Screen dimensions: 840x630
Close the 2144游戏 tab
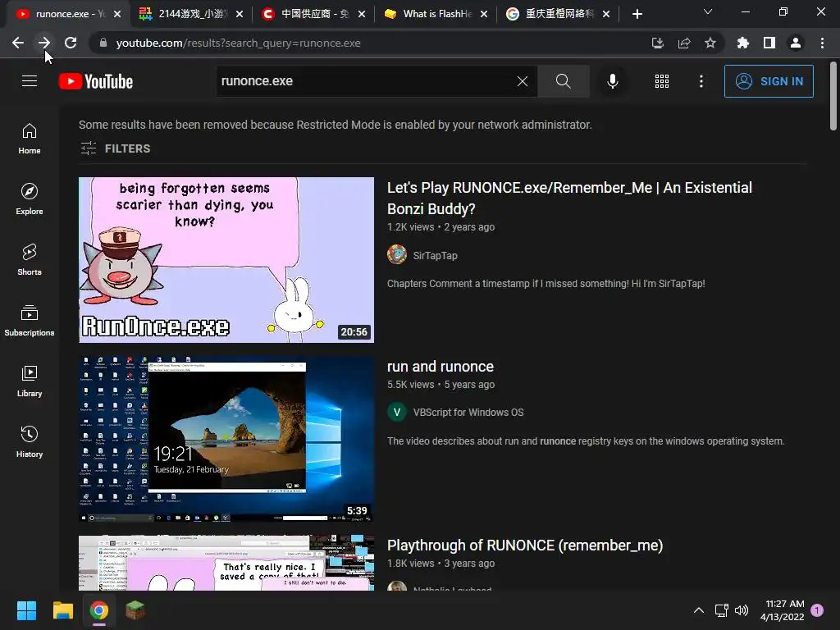tap(240, 14)
